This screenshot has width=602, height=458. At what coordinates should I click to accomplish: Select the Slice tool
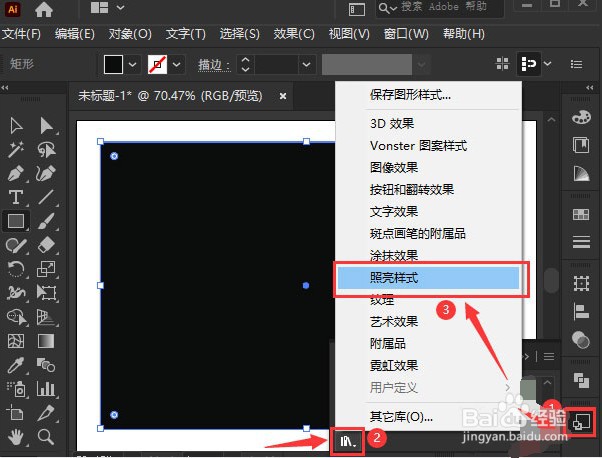[x=46, y=413]
